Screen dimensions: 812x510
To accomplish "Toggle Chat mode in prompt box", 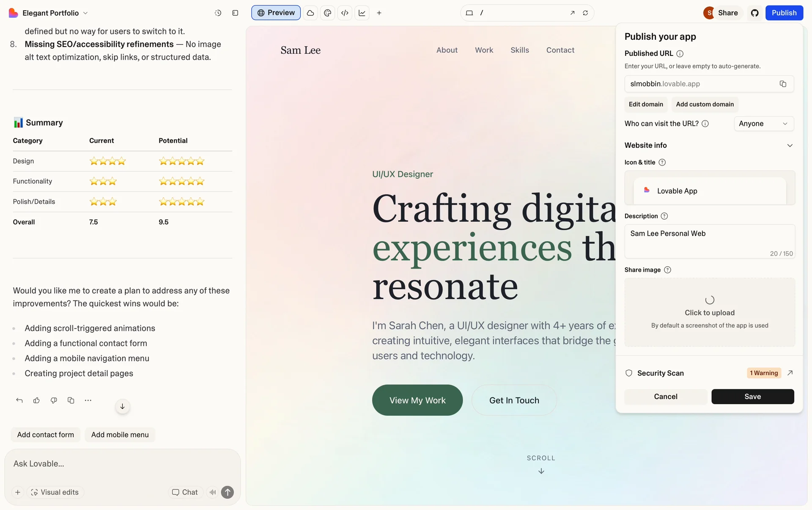I will tap(185, 492).
